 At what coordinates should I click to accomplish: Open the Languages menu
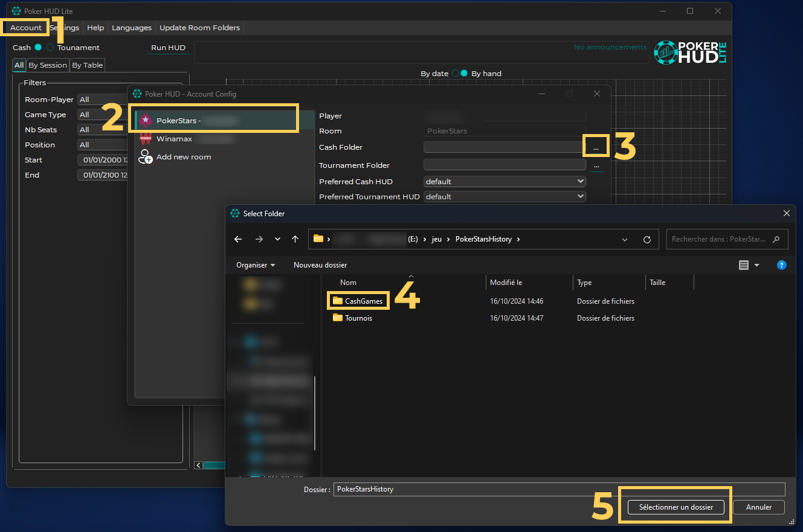(132, 28)
